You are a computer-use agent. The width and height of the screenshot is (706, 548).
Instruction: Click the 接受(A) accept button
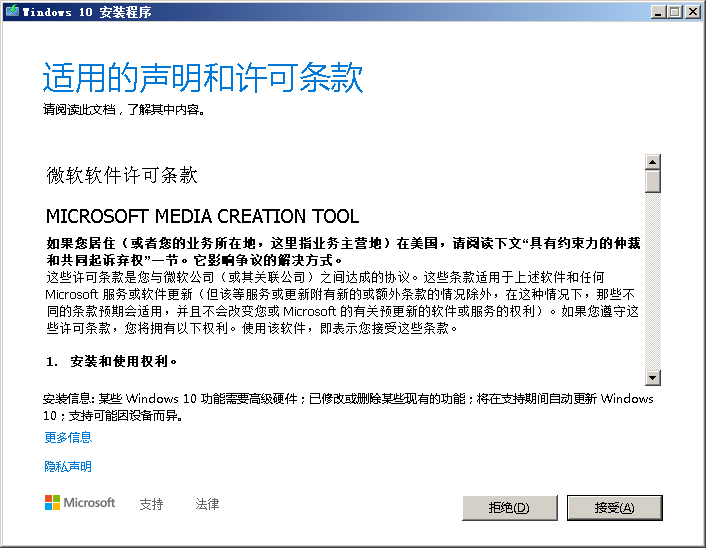[x=615, y=507]
